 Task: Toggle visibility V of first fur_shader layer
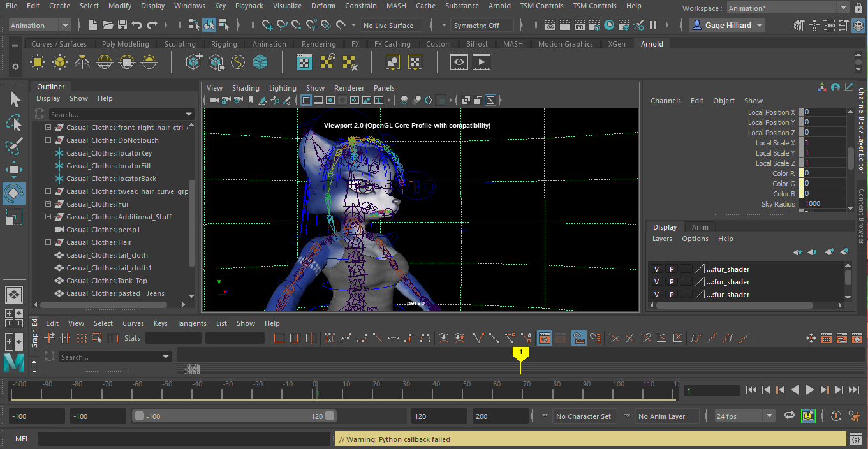tap(656, 269)
